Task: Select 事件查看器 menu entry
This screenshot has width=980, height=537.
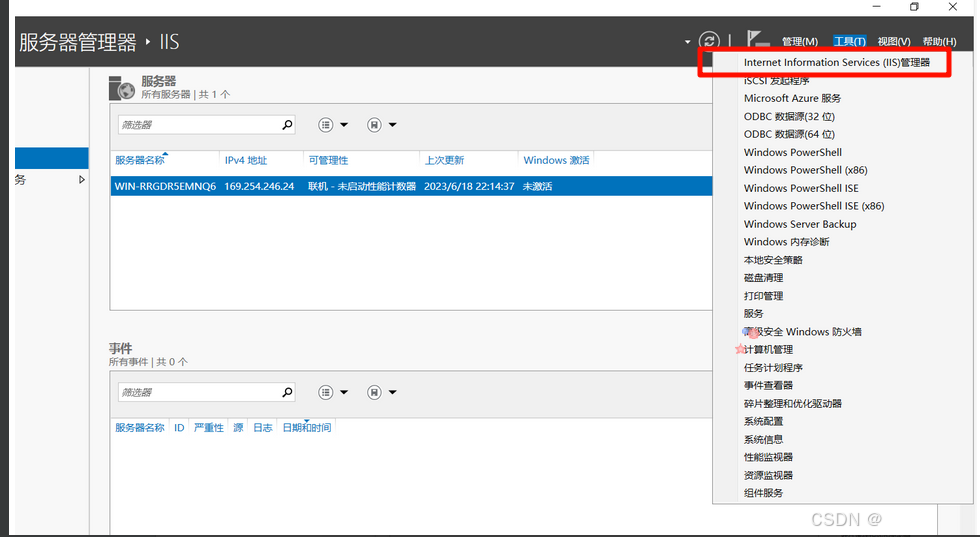Action: pos(768,385)
